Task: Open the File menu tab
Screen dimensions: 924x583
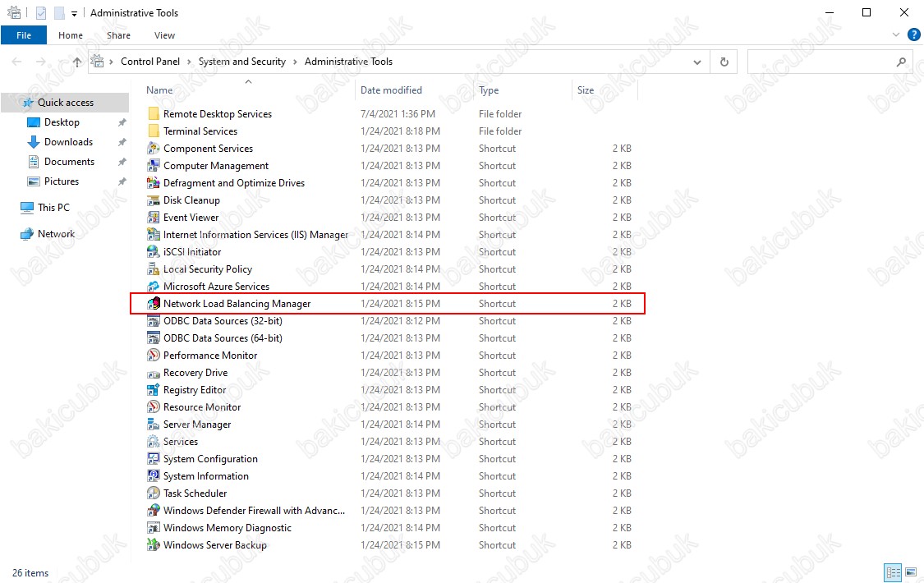Action: coord(24,35)
